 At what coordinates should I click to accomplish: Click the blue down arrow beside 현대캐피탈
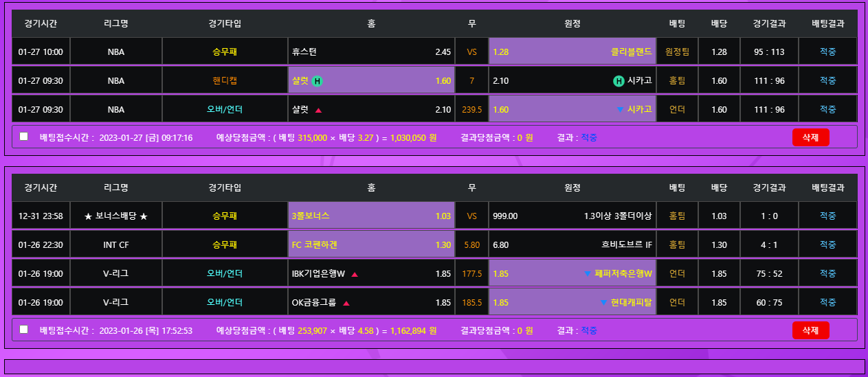pos(603,303)
